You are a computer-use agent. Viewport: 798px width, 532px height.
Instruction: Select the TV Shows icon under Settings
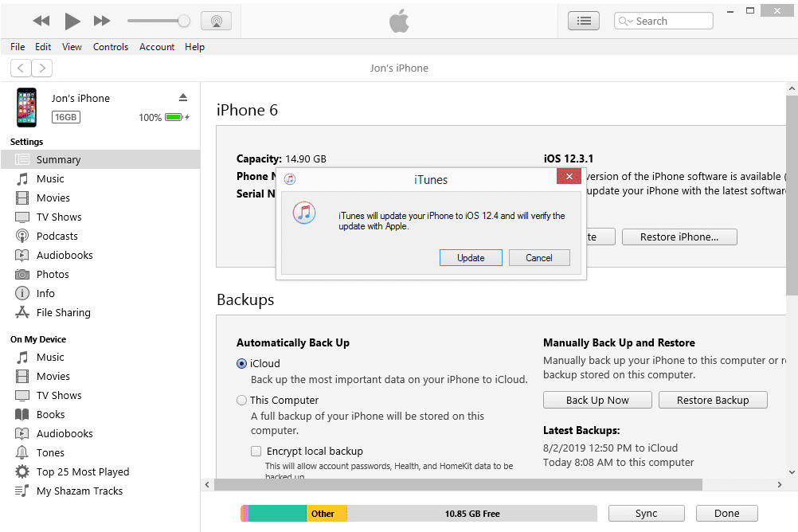22,217
